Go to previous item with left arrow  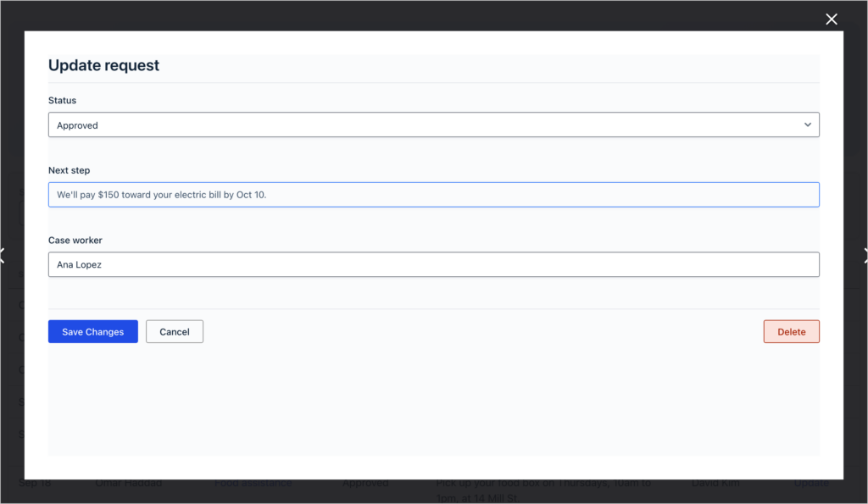click(x=3, y=256)
